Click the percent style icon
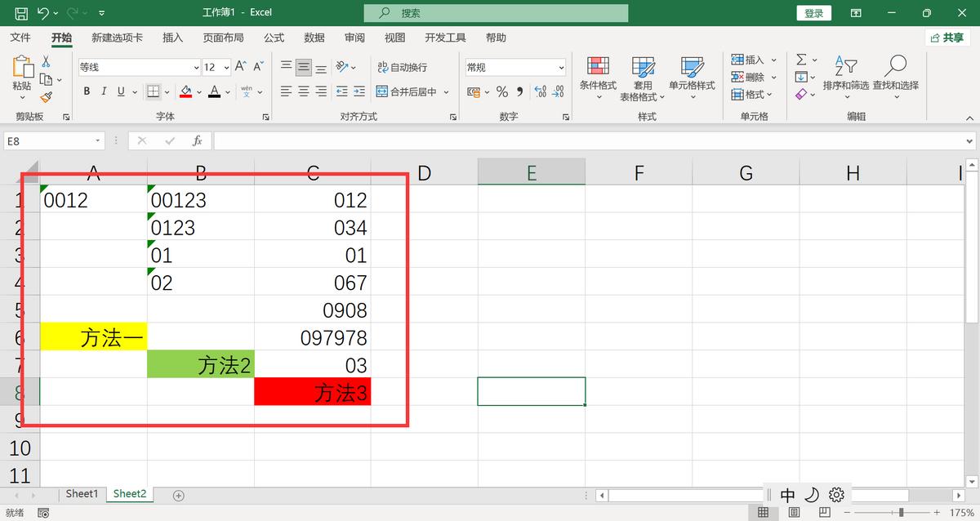 (x=501, y=92)
